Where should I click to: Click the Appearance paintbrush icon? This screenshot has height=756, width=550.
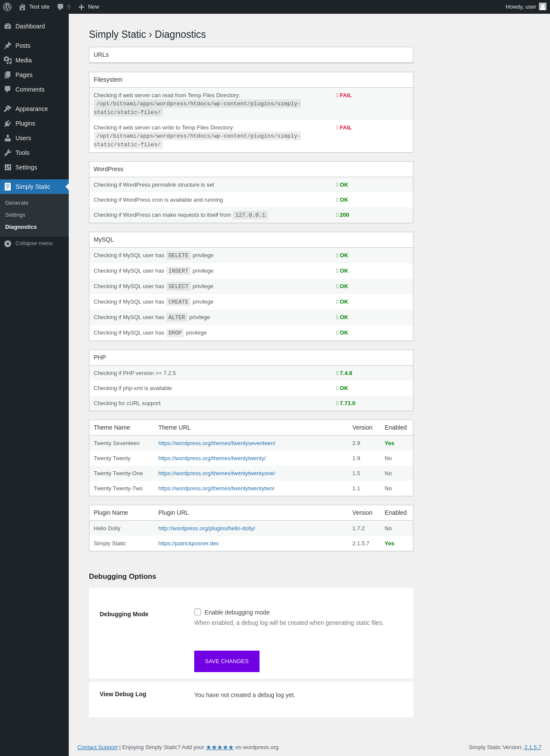(8, 109)
